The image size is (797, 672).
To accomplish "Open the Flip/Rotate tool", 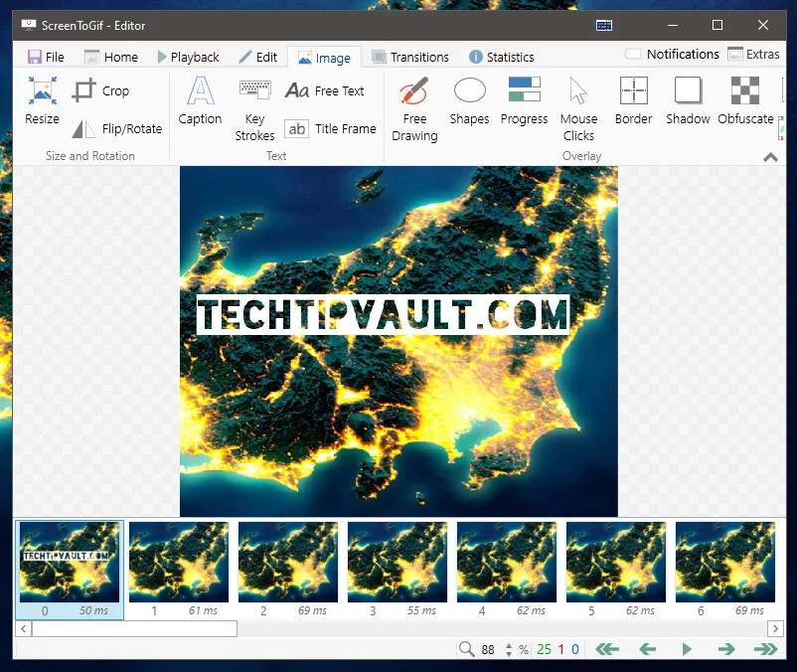I will point(117,128).
